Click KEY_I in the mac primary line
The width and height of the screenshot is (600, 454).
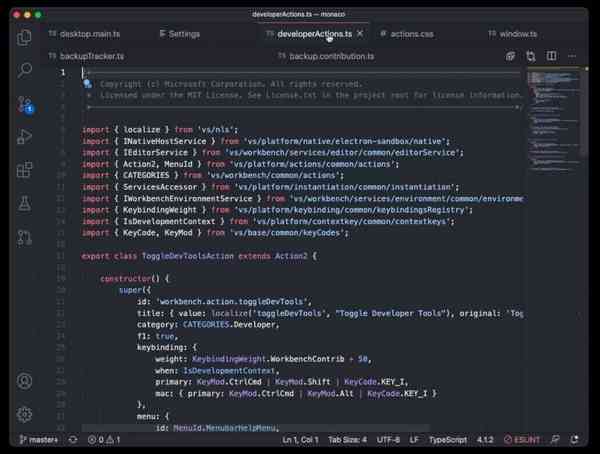pos(415,394)
